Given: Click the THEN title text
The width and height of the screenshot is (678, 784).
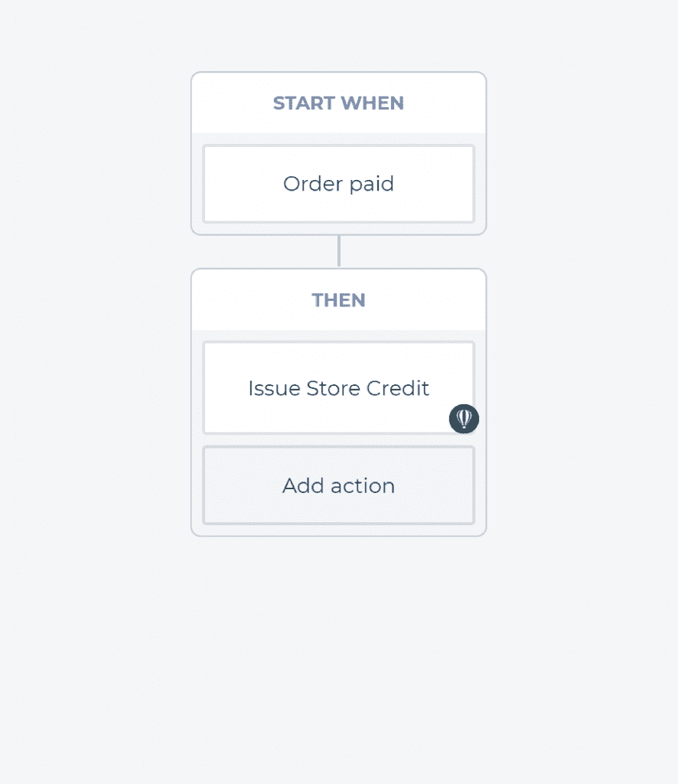Looking at the screenshot, I should (338, 300).
